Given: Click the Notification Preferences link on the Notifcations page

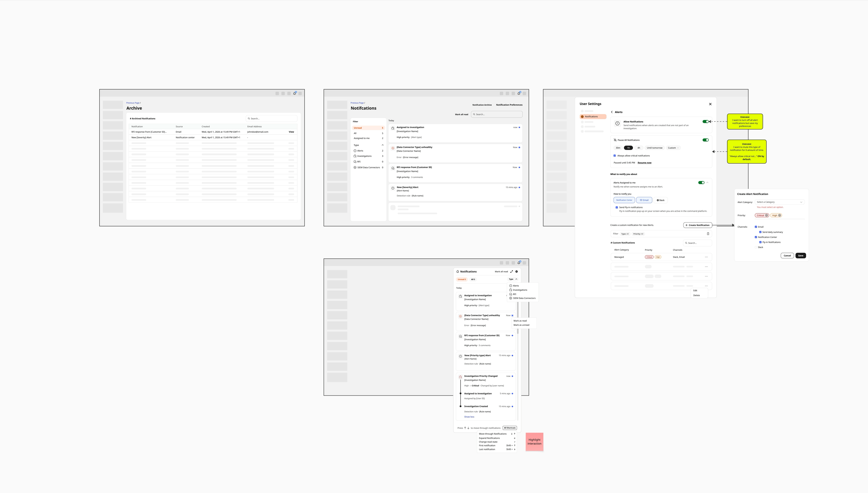Looking at the screenshot, I should (509, 105).
